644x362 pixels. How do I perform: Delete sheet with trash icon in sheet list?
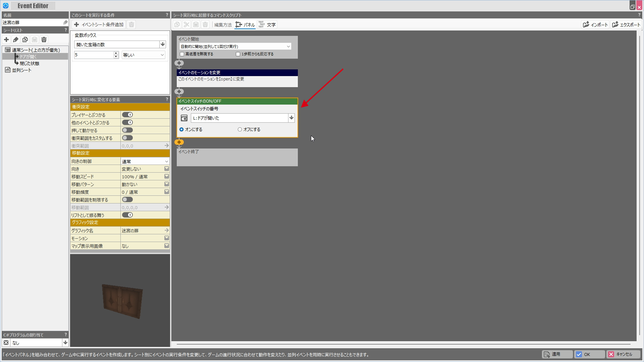pyautogui.click(x=44, y=40)
